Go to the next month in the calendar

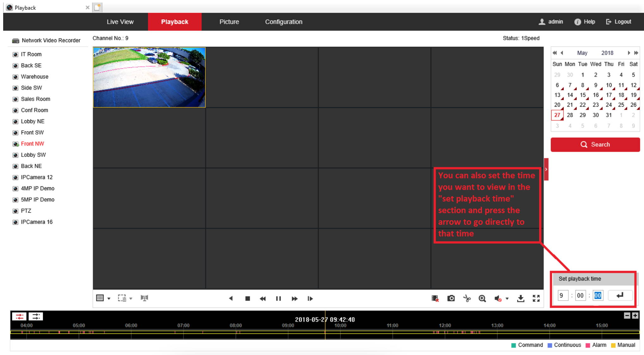coord(628,53)
